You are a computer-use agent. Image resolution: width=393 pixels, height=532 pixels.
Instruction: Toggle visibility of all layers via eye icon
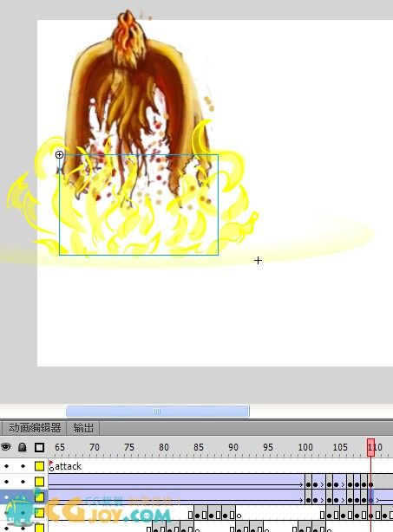click(x=6, y=447)
